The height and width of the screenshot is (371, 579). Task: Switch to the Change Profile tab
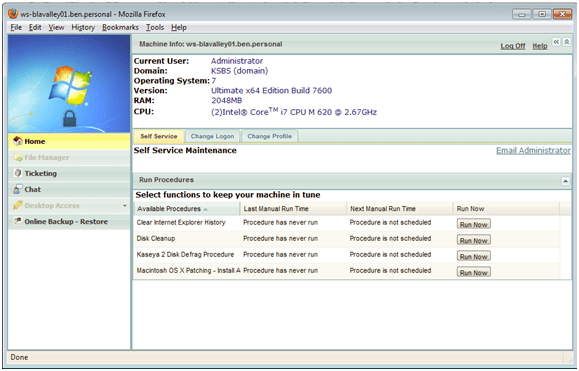(270, 136)
